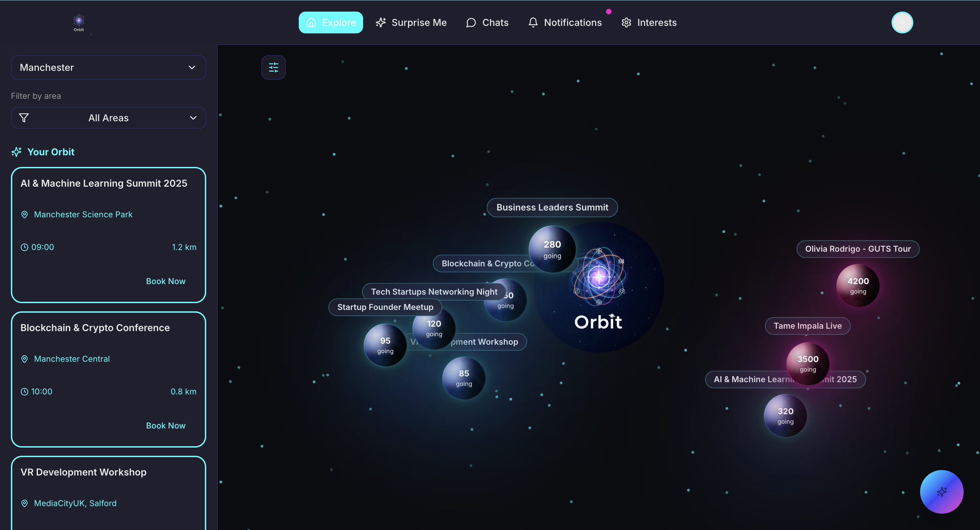
Task: Book Now for Blockchain & Crypto Conference
Action: (x=165, y=425)
